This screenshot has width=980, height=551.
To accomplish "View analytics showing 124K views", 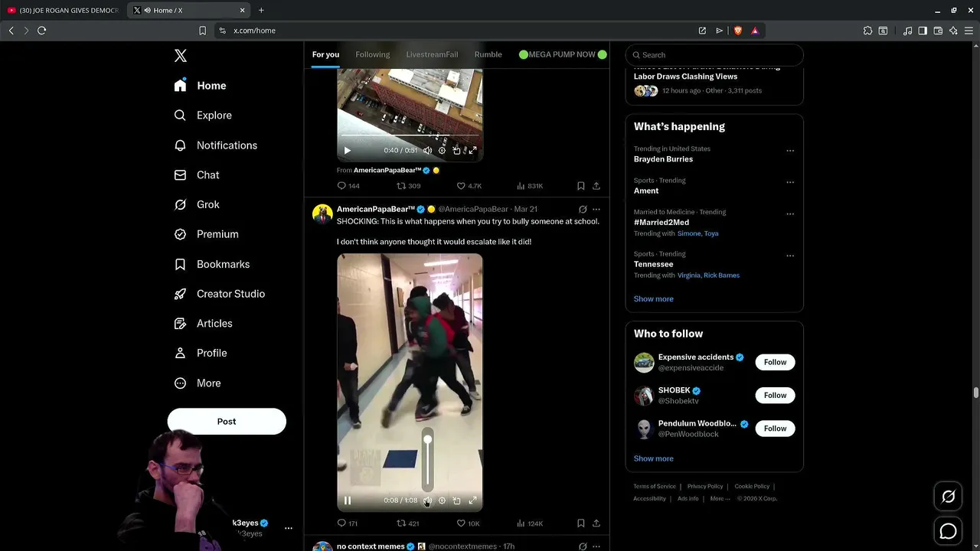I will pyautogui.click(x=530, y=523).
